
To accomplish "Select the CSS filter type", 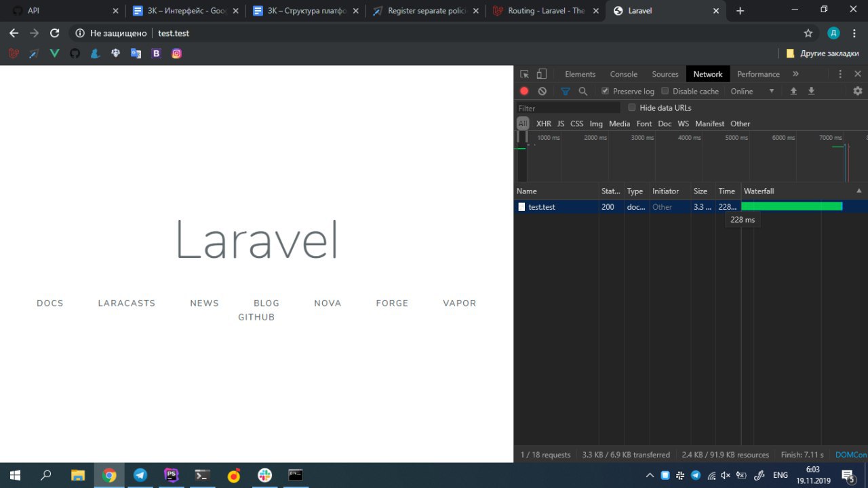I will tap(576, 124).
